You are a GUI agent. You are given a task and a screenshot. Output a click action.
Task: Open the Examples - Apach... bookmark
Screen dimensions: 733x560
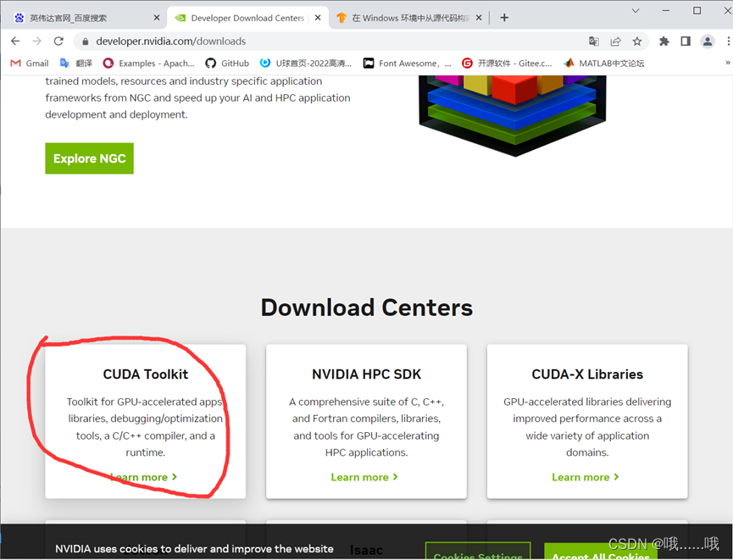(x=148, y=63)
